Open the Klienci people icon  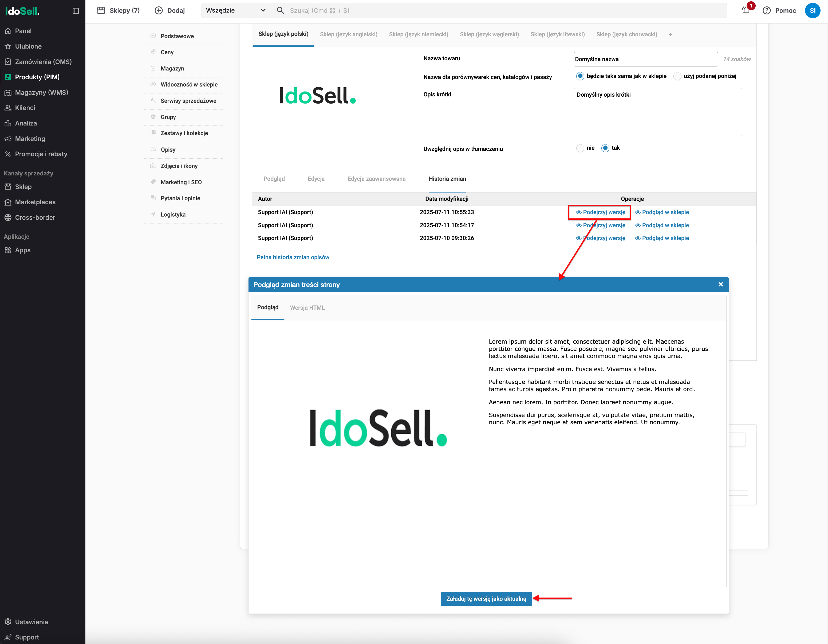coord(8,108)
